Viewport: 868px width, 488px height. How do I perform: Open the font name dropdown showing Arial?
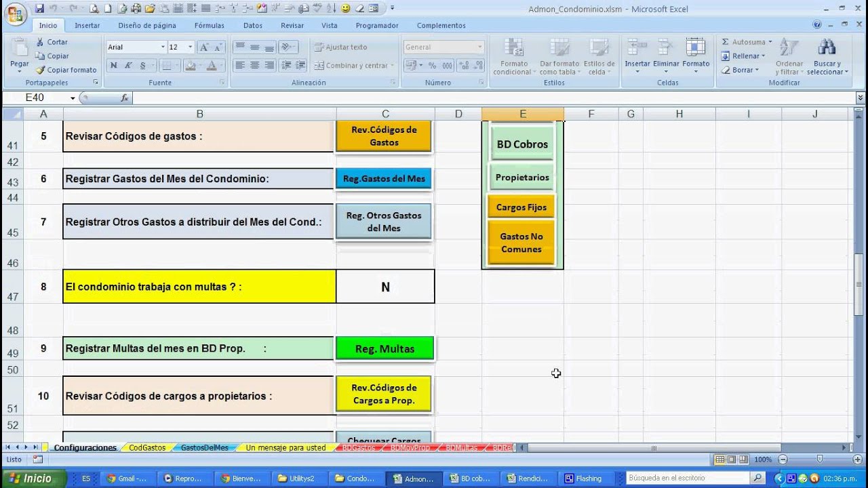(x=163, y=47)
